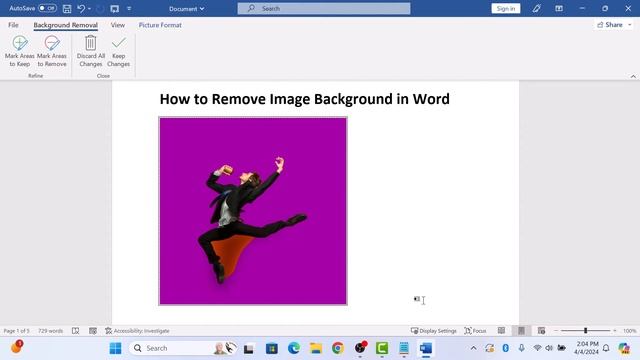
Task: Open the File menu
Action: point(13,25)
